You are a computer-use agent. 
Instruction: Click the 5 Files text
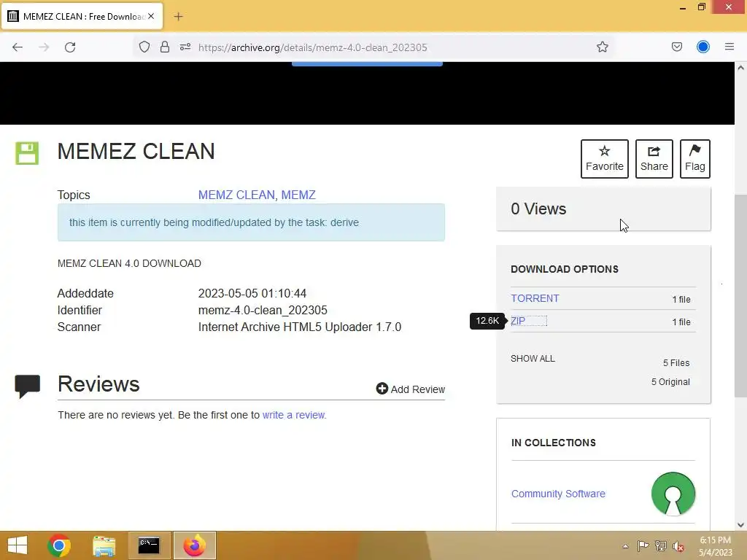pyautogui.click(x=676, y=363)
